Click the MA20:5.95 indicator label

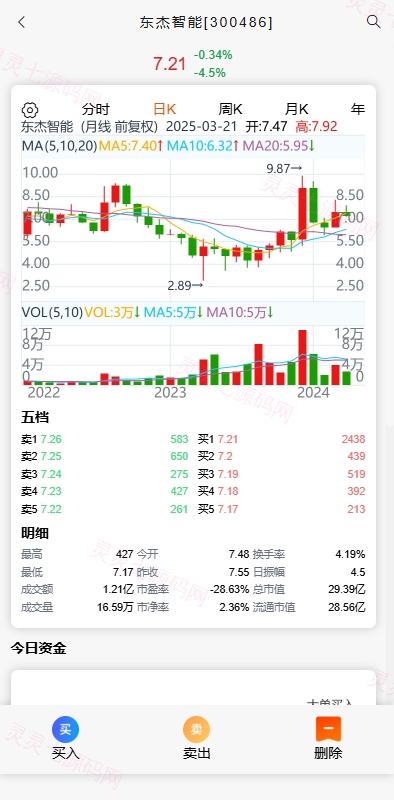tap(279, 146)
